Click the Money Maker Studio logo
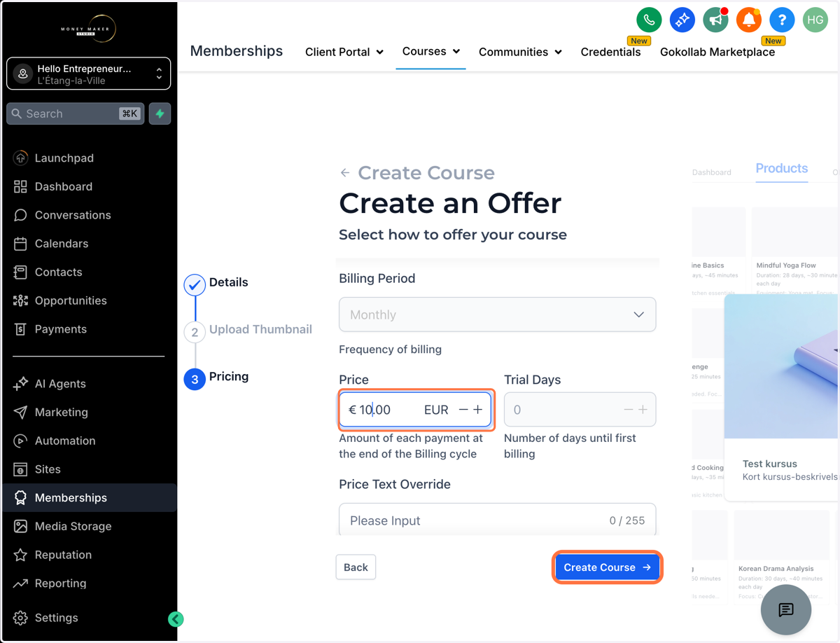The height and width of the screenshot is (643, 840). point(88,29)
